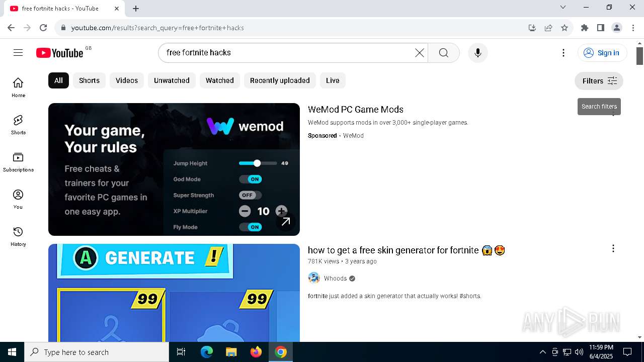Open the Whoods channel name
The height and width of the screenshot is (362, 644).
(335, 279)
